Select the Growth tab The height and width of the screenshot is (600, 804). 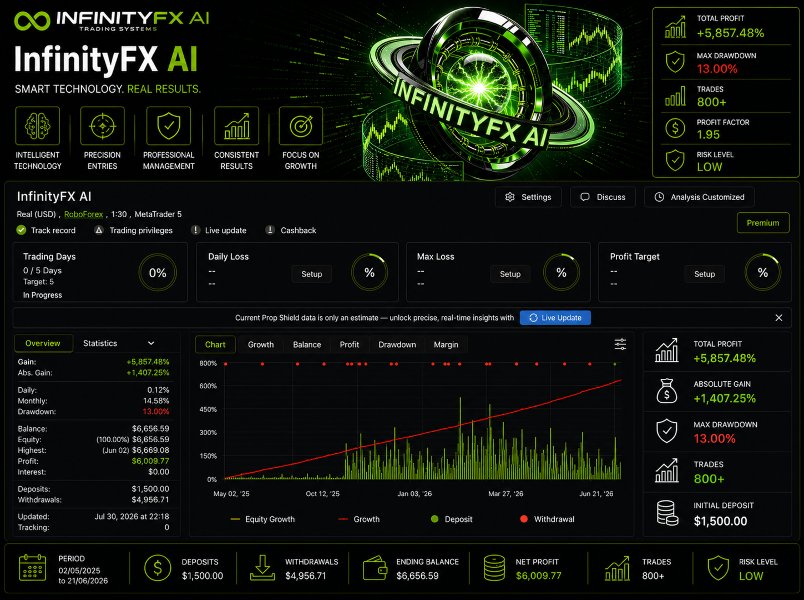tap(260, 345)
